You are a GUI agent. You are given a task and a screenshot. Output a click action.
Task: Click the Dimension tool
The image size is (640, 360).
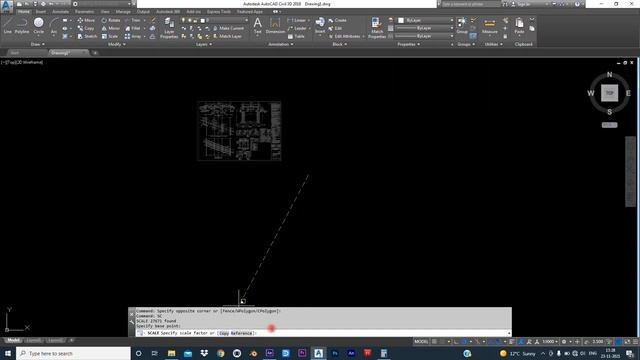coord(275,26)
